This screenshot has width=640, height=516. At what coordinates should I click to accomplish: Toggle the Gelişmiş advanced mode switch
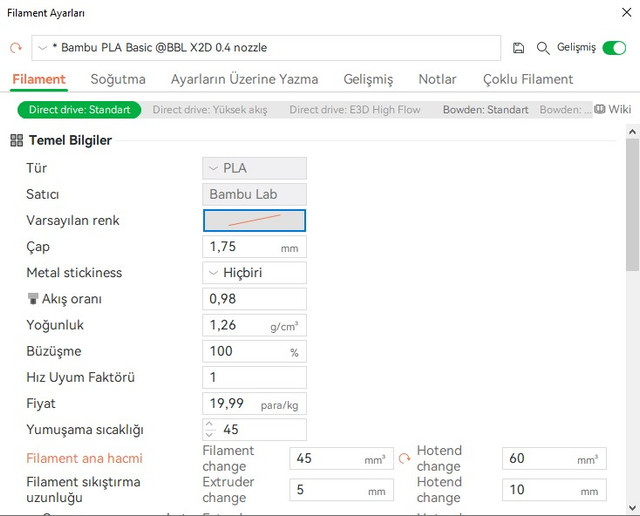pyautogui.click(x=614, y=48)
